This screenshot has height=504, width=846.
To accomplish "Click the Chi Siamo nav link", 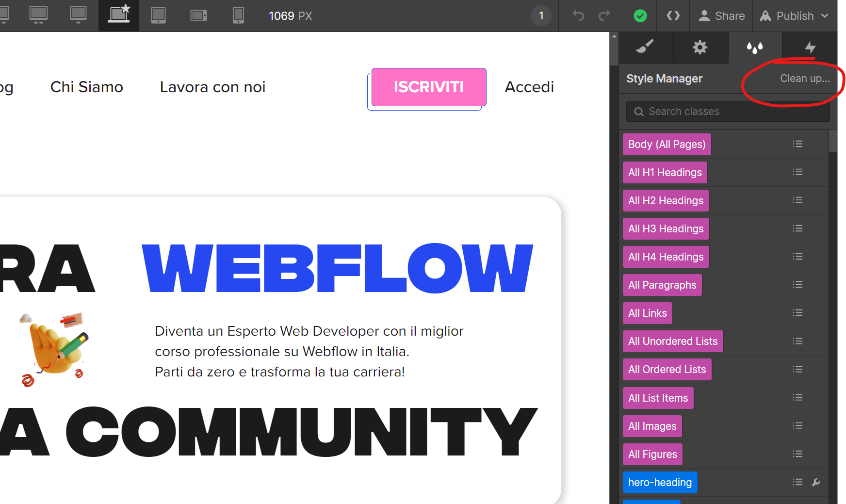I will click(x=87, y=87).
